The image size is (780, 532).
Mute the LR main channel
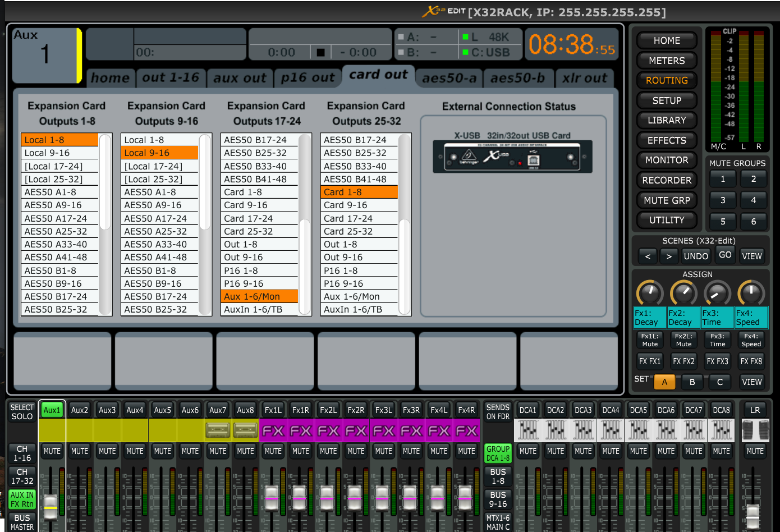click(755, 451)
